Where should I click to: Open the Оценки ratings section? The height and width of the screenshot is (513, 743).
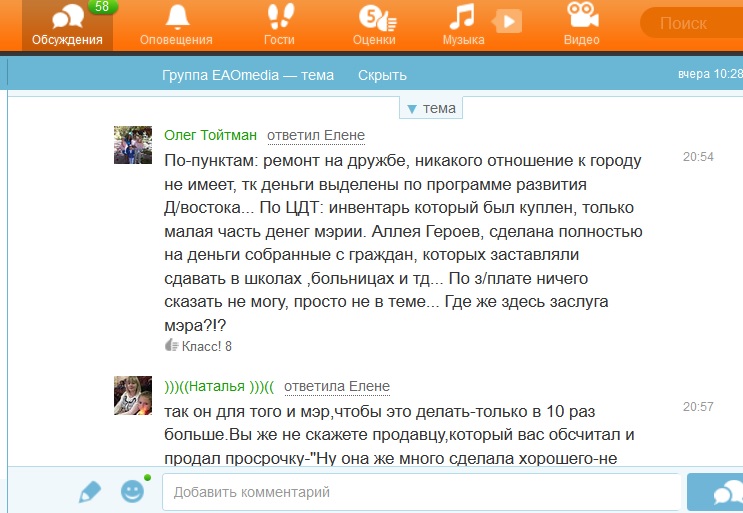(374, 25)
